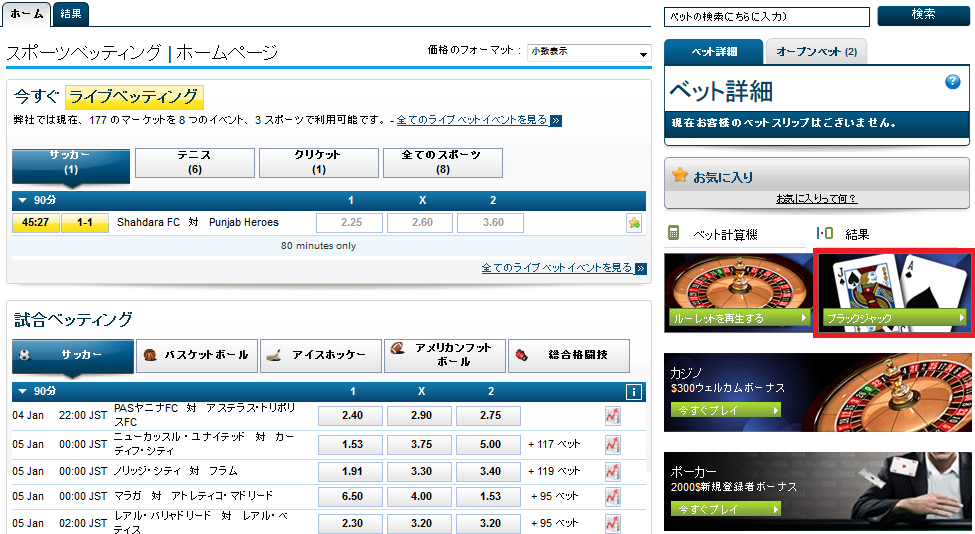
Task: Click the casino 今すぐプレイ button
Action: [725, 410]
